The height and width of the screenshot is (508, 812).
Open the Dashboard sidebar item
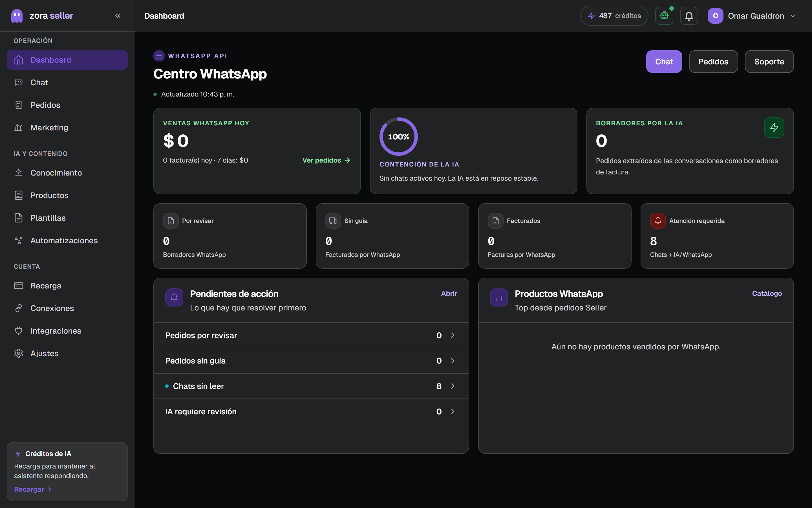click(67, 60)
